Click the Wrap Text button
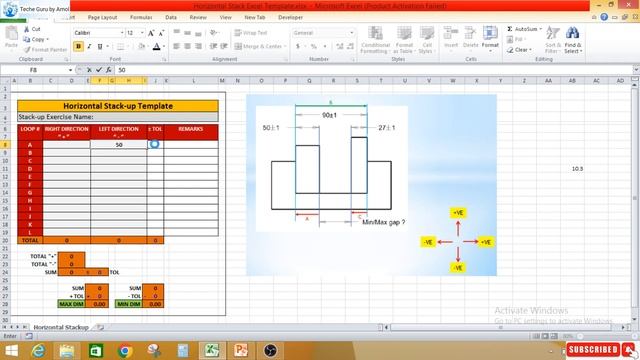The image size is (640, 360). point(250,33)
